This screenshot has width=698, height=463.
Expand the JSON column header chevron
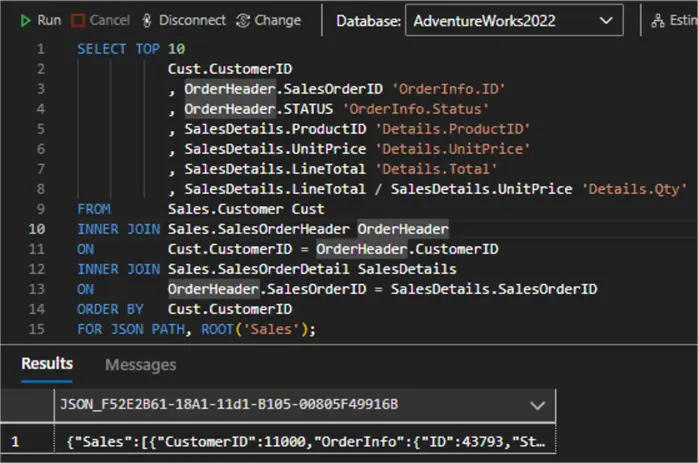(x=537, y=405)
